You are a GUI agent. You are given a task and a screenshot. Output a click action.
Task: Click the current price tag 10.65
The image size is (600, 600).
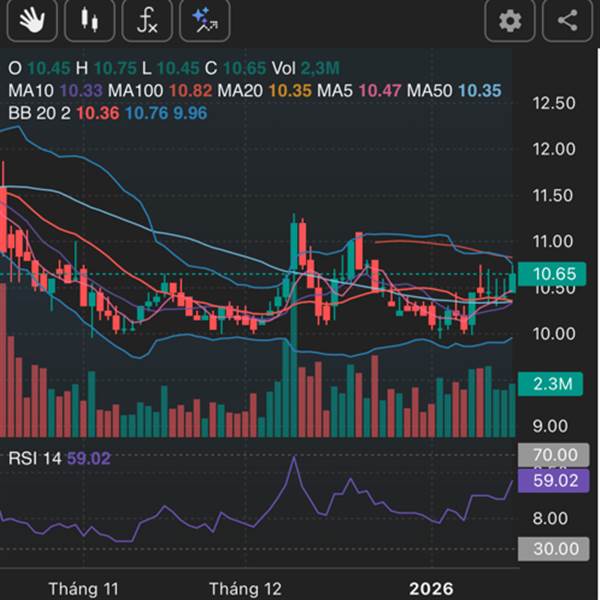click(552, 274)
